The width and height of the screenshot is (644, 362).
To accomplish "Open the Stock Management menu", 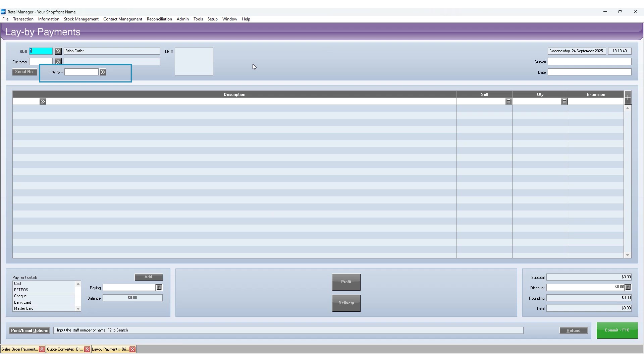I will pyautogui.click(x=81, y=19).
